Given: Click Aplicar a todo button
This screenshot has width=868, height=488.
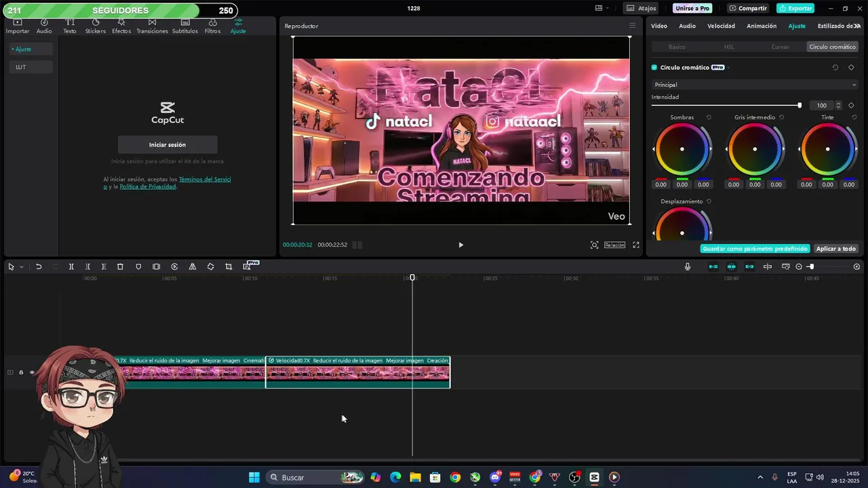Looking at the screenshot, I should click(x=836, y=249).
